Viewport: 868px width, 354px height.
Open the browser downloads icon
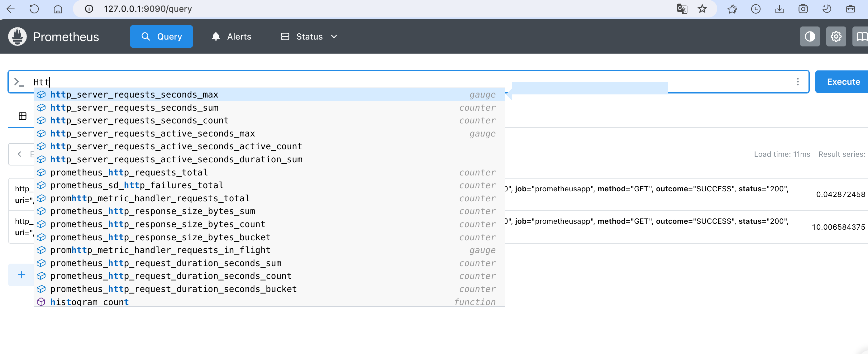(x=779, y=9)
